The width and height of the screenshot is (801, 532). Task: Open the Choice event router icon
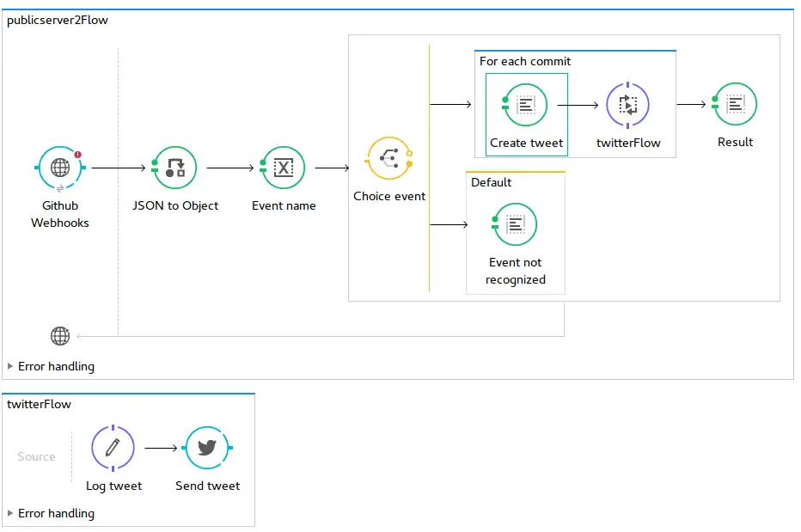tap(389, 158)
